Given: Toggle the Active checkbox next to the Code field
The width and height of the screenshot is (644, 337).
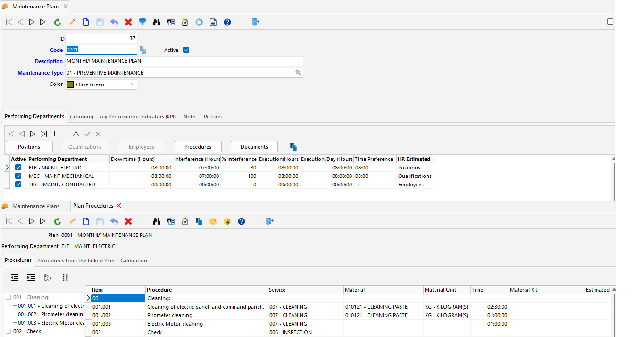Looking at the screenshot, I should pyautogui.click(x=185, y=50).
